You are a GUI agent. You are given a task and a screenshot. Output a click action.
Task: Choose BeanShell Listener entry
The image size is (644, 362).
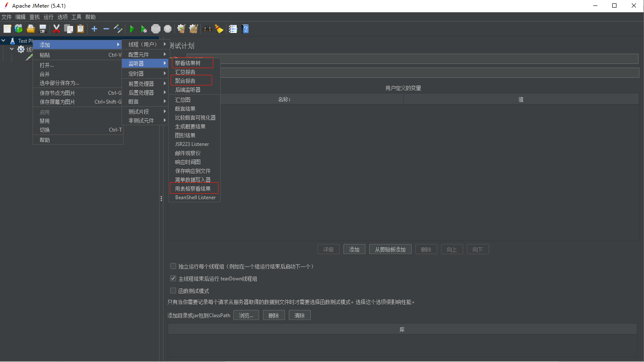[x=194, y=197]
